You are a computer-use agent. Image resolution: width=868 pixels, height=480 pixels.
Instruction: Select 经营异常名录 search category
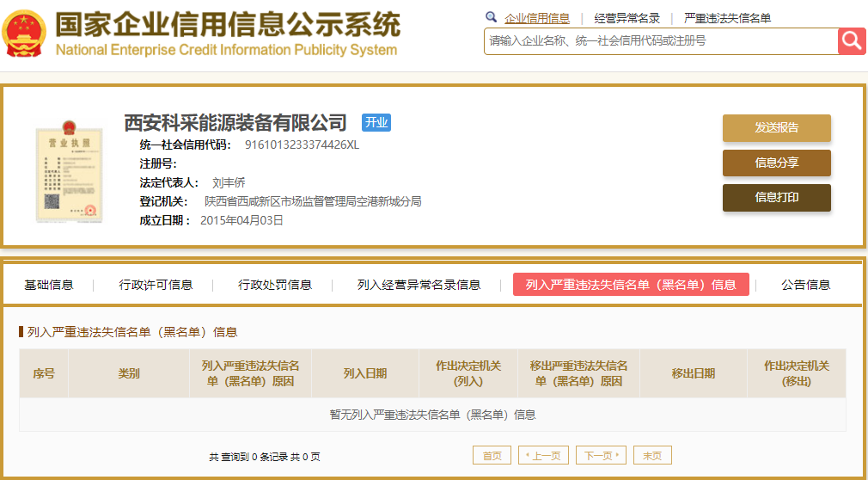tap(627, 18)
